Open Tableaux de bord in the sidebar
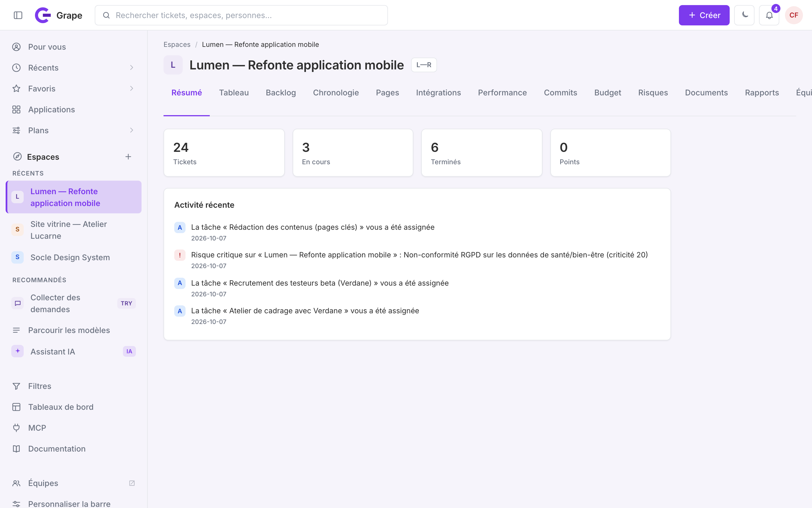 (74, 407)
